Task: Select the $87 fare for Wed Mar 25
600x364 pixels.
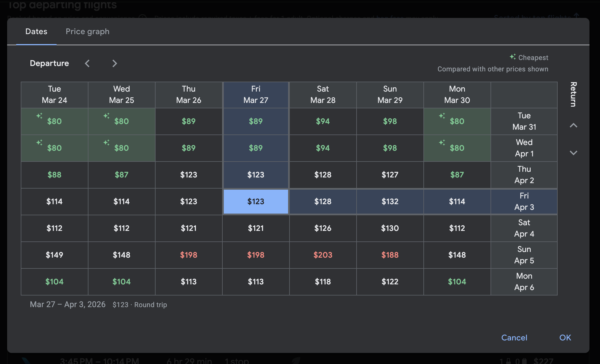Action: (x=121, y=175)
